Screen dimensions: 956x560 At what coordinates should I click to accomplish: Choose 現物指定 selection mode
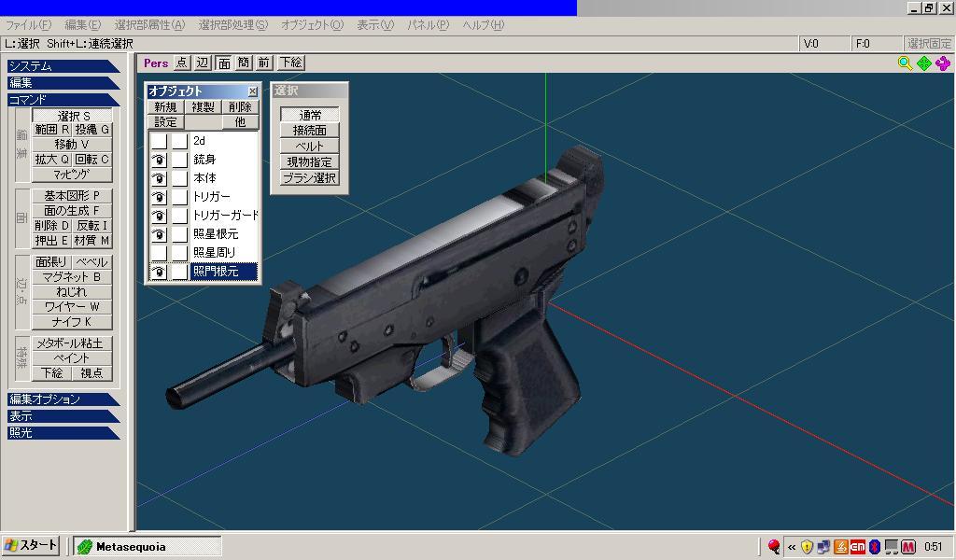[310, 162]
